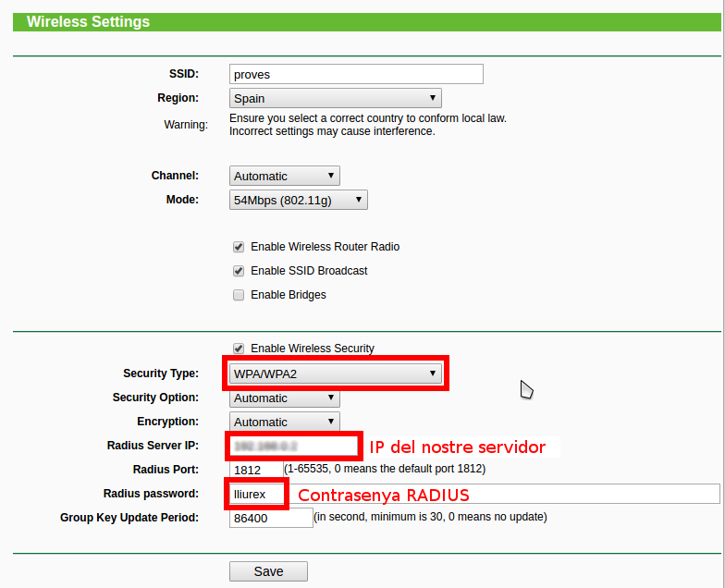Screen dimensions: 725x588
Task: Expand the Channel dropdown set to Automatic
Action: [x=284, y=176]
